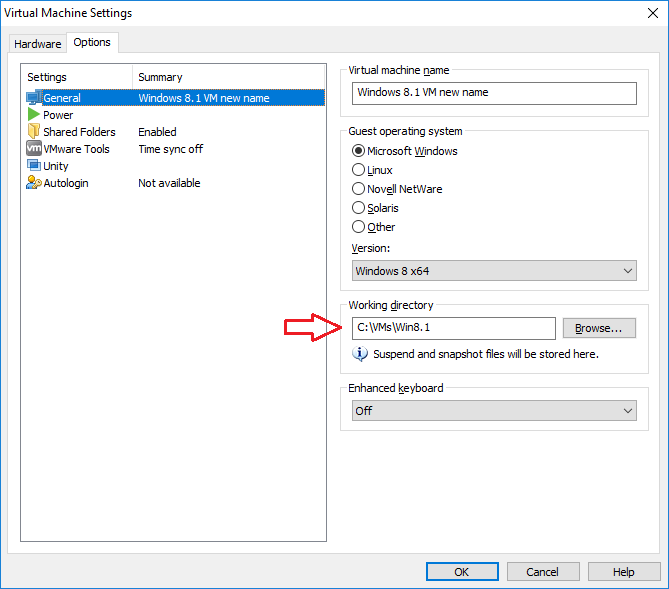Open the Version dropdown showing Windows 8 x64

pyautogui.click(x=494, y=271)
